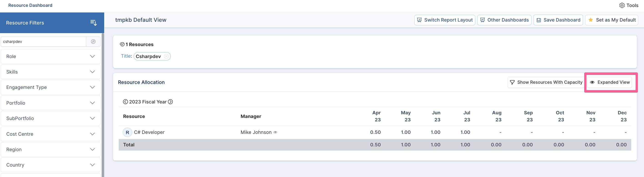Click Set as My Default button

611,20
